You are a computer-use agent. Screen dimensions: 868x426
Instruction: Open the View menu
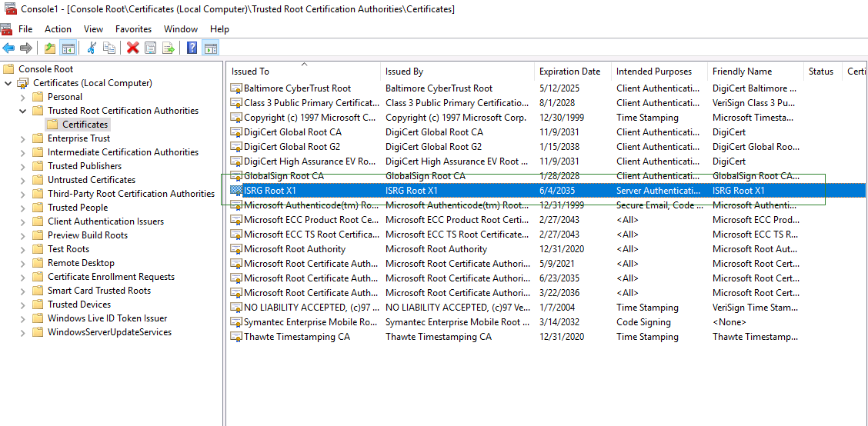coord(94,29)
